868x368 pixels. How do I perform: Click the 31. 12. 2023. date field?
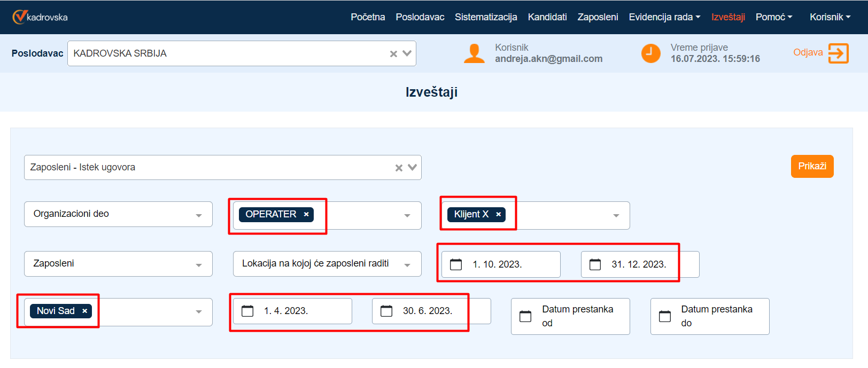(639, 264)
